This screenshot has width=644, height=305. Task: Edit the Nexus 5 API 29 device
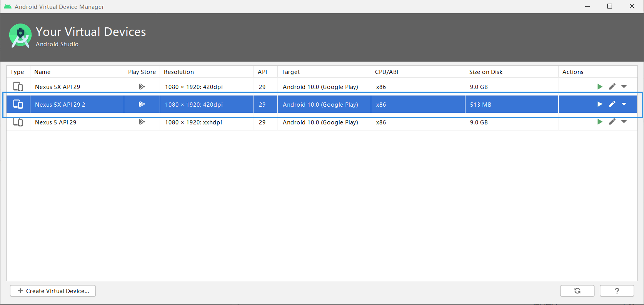coord(612,122)
